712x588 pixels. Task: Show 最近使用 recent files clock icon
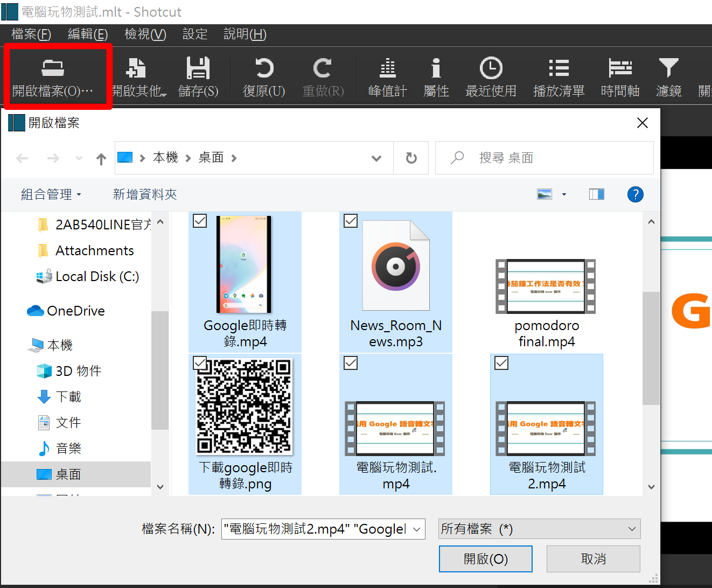(x=491, y=68)
